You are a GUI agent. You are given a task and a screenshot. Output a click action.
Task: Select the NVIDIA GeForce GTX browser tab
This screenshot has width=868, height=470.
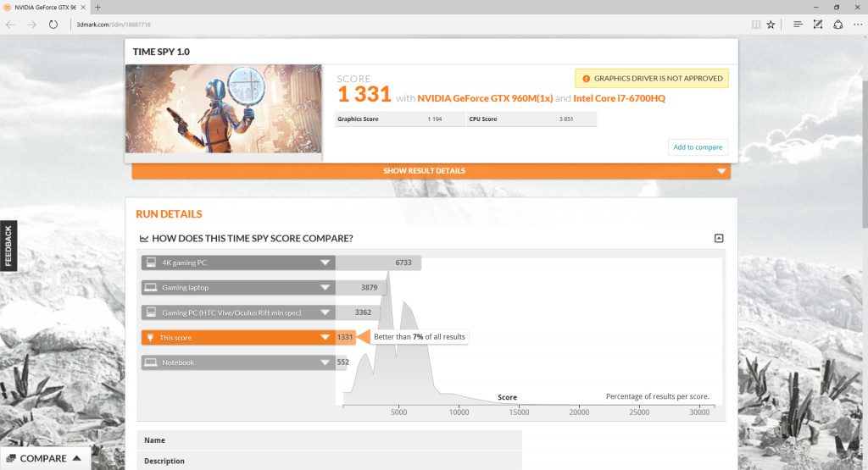(44, 7)
